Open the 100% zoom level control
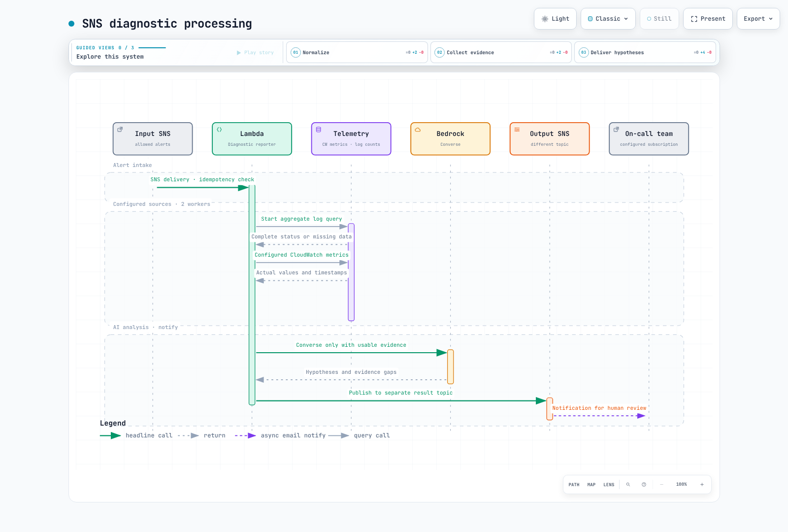The image size is (788, 532). (682, 485)
